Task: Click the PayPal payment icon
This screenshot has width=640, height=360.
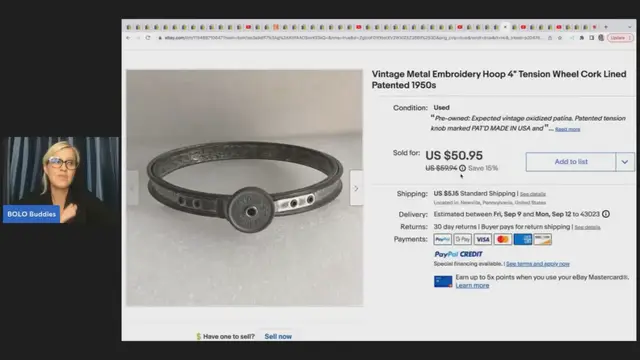Action: pyautogui.click(x=442, y=239)
